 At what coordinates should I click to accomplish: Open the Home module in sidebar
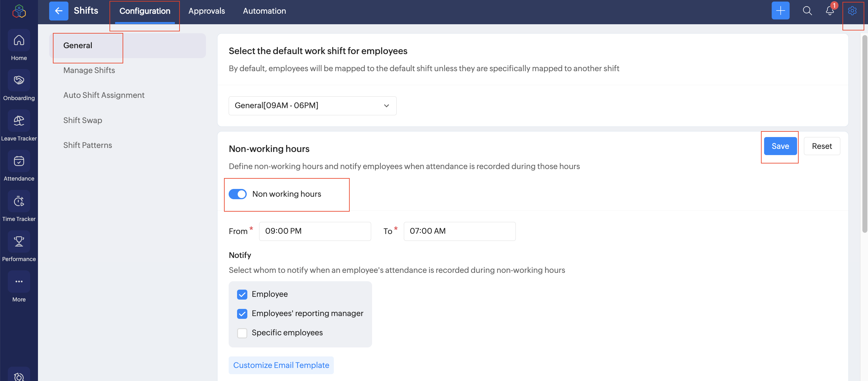pos(19,41)
